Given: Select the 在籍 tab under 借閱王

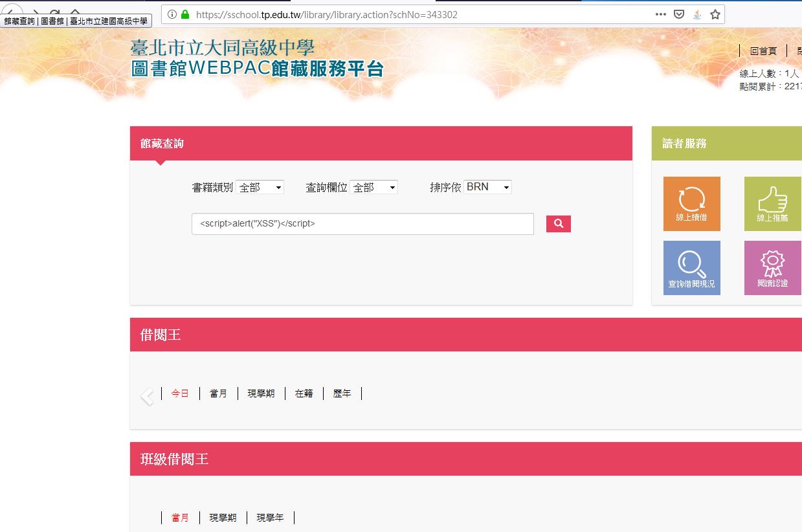Looking at the screenshot, I should click(x=304, y=393).
